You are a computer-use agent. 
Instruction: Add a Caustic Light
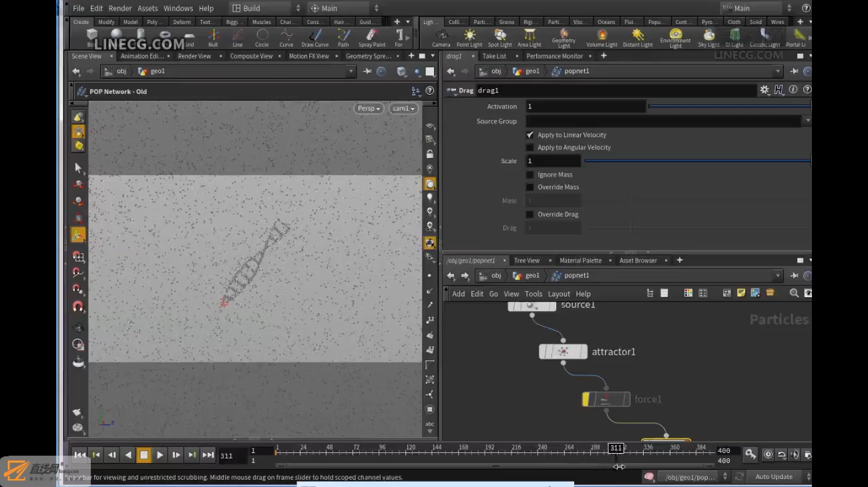click(765, 37)
